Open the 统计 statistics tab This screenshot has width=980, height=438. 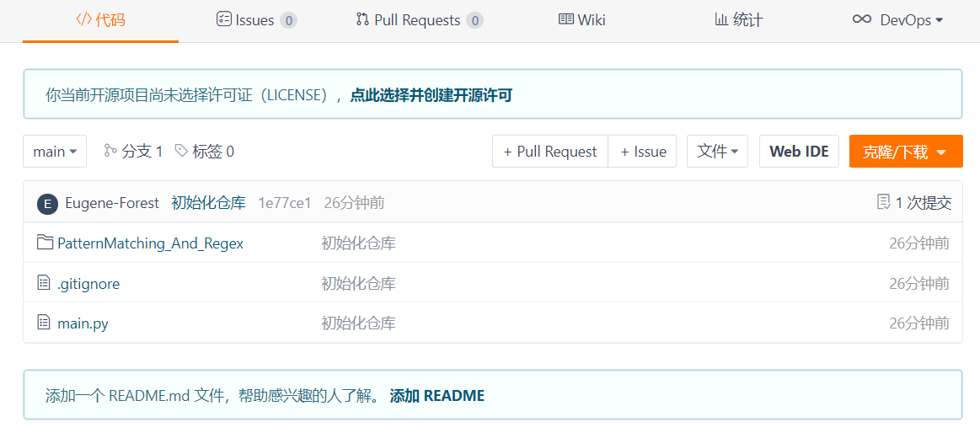point(739,20)
